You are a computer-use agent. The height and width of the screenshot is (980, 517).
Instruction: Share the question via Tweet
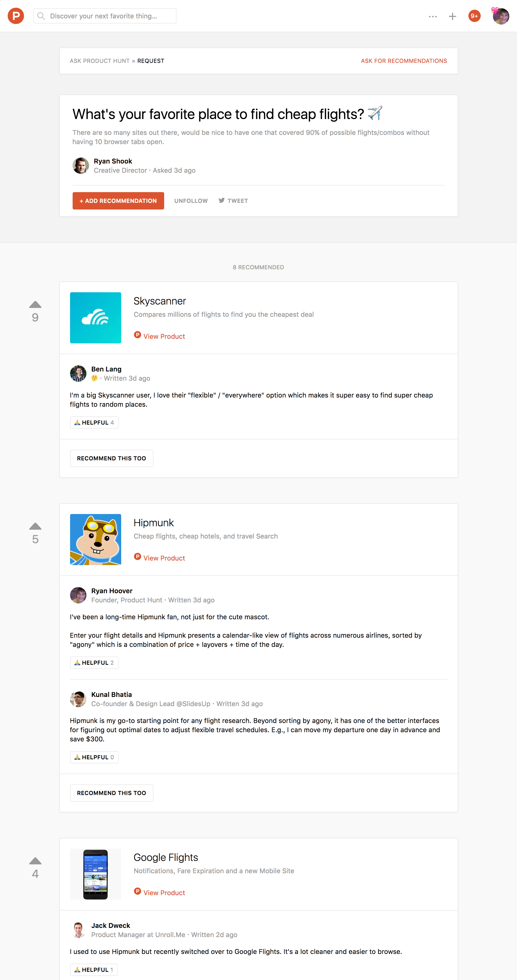click(x=233, y=201)
